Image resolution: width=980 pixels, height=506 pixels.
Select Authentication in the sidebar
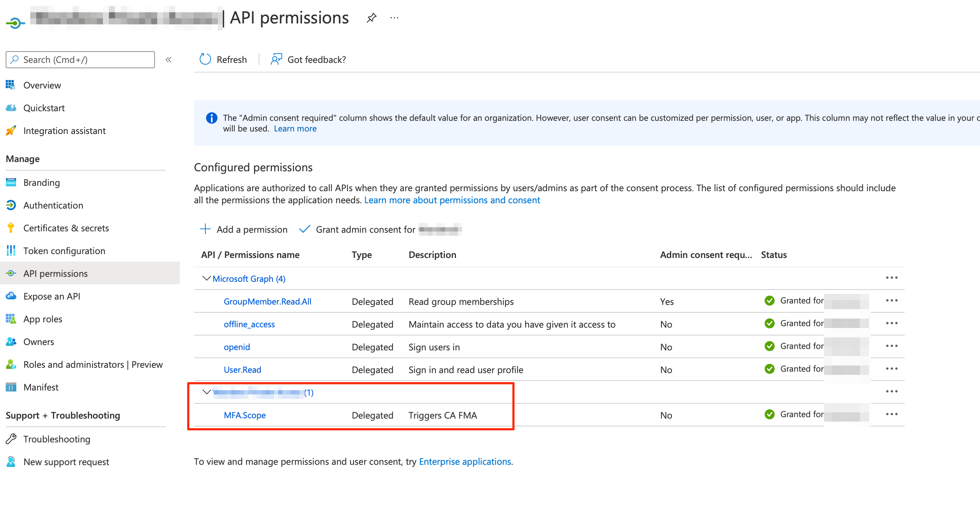click(53, 205)
